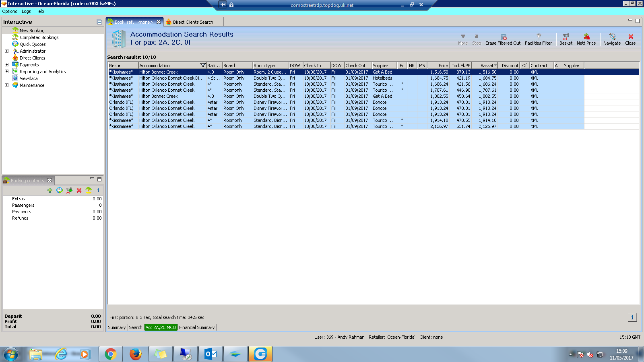Open Viewdata from the Interactive tree
The height and width of the screenshot is (362, 644).
(x=29, y=78)
